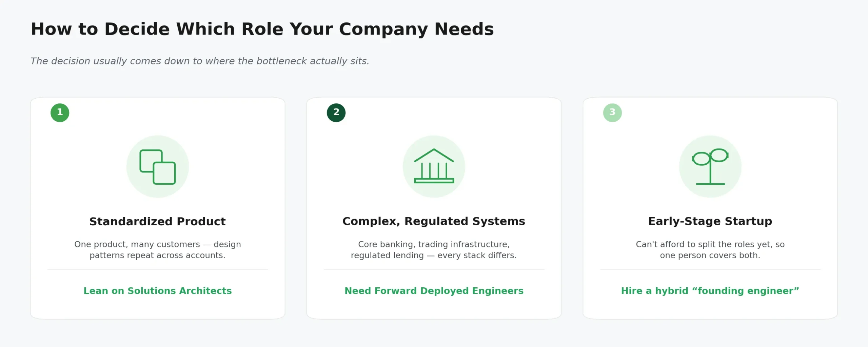
Task: Open Hire a hybrid founding engineer link
Action: [x=710, y=291]
